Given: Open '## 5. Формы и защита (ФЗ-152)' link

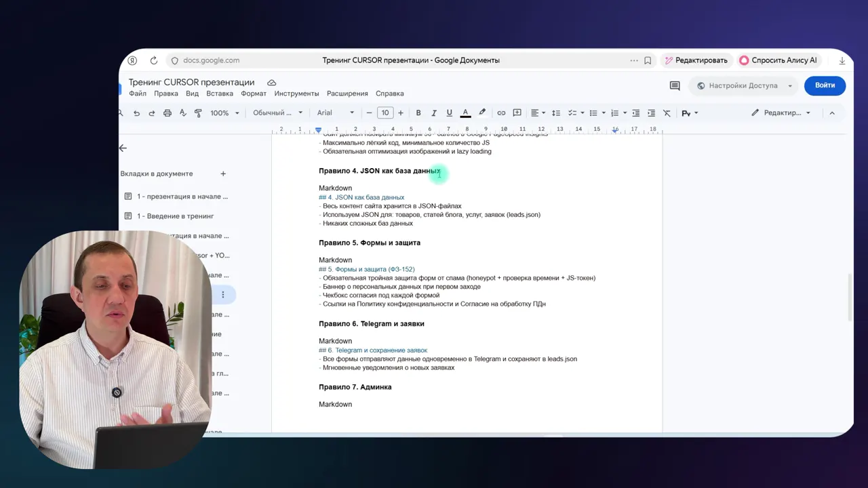Looking at the screenshot, I should pos(367,269).
